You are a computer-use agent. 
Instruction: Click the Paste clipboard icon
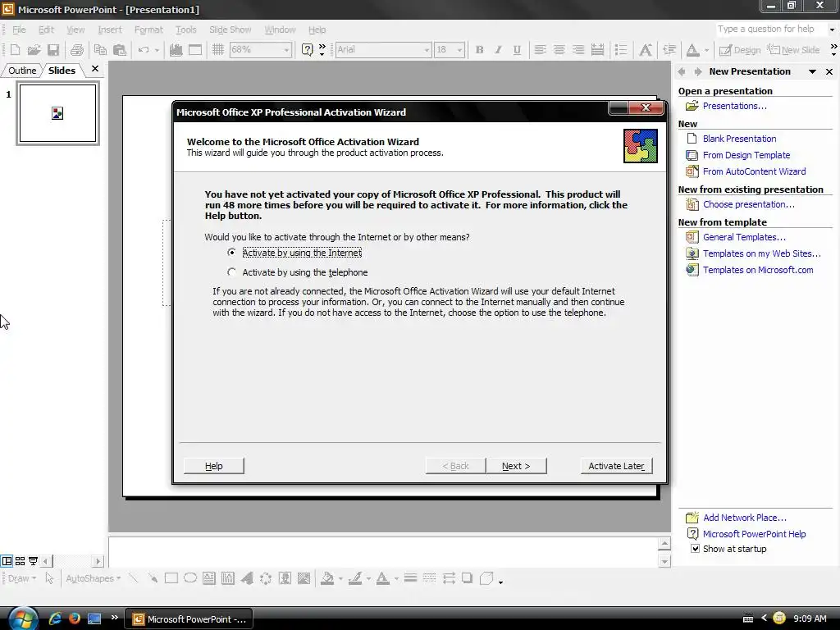(120, 50)
